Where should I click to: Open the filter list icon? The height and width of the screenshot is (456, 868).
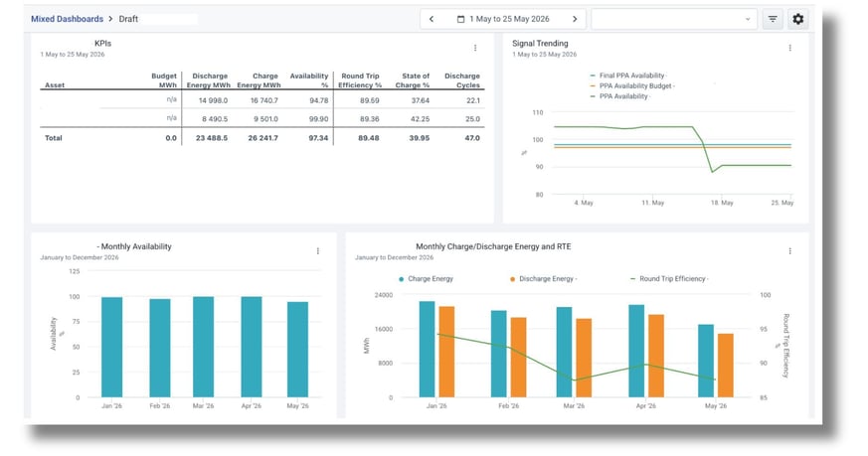[x=773, y=19]
